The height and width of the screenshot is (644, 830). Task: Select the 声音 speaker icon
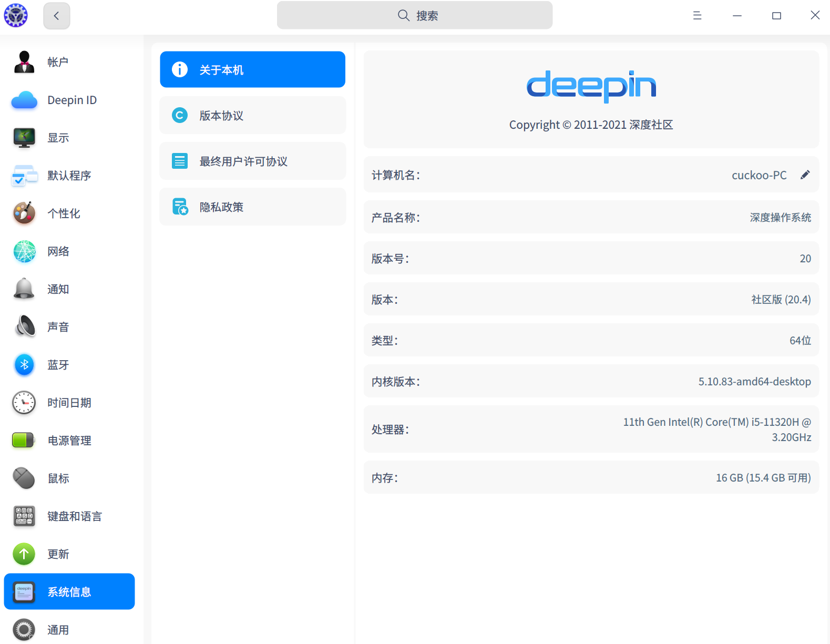tap(24, 327)
